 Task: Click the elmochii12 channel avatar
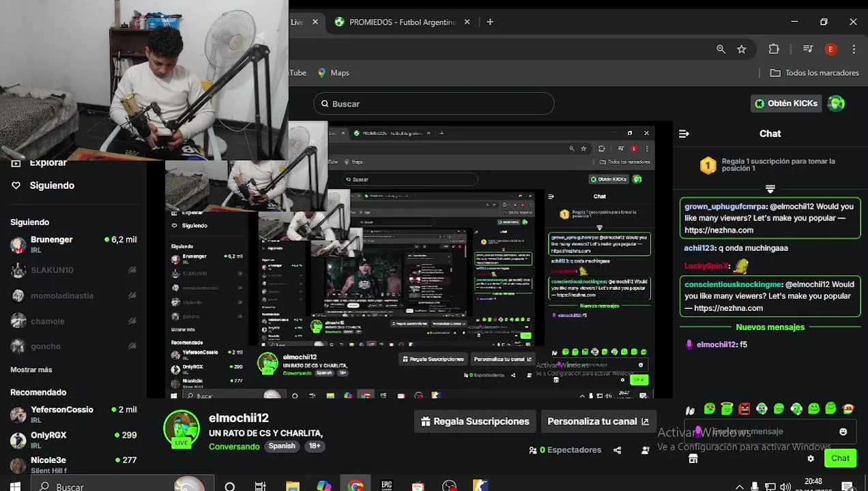181,428
